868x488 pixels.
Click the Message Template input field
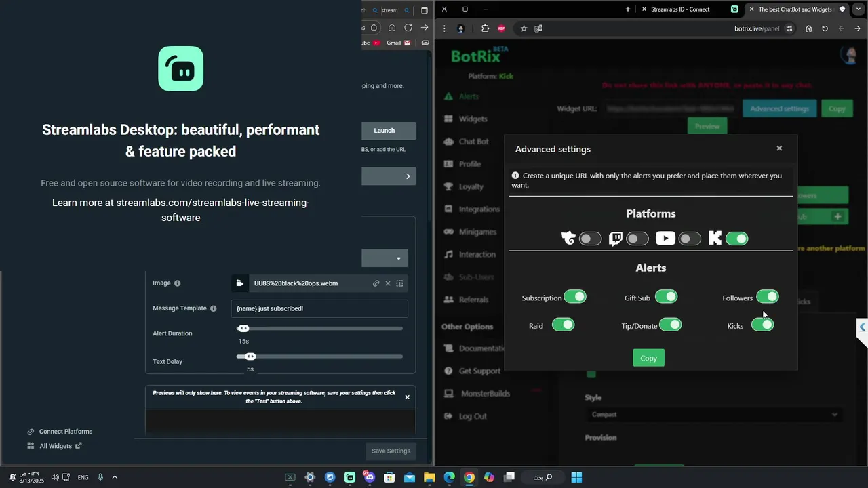(319, 308)
